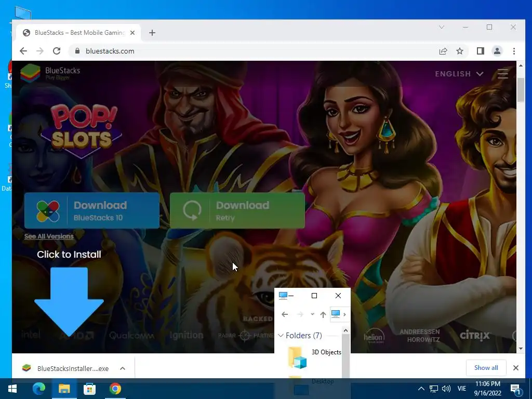Click the green Download Retry button

point(237,210)
